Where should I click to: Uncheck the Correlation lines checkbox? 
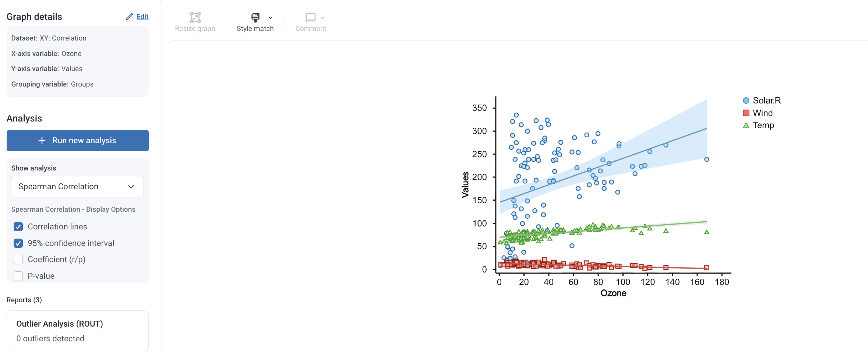[18, 226]
